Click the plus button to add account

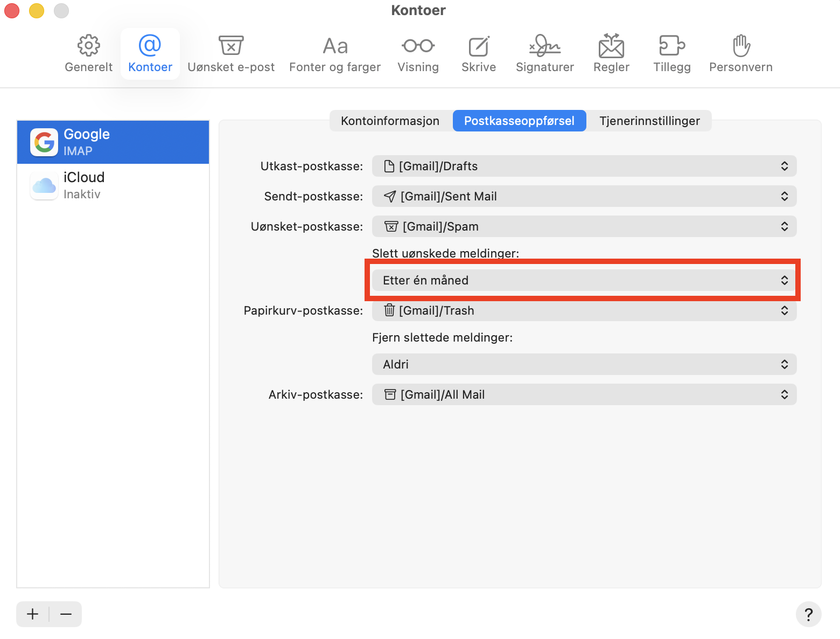33,614
